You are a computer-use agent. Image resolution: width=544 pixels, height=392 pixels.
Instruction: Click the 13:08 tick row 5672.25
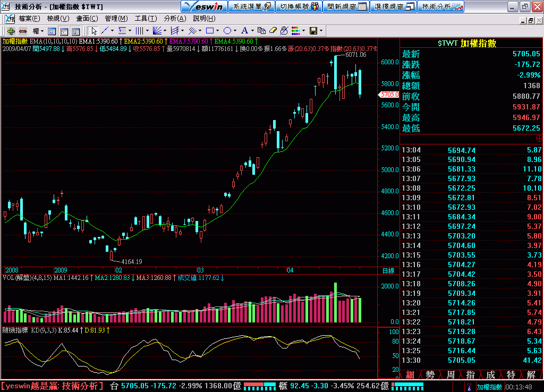click(x=472, y=188)
